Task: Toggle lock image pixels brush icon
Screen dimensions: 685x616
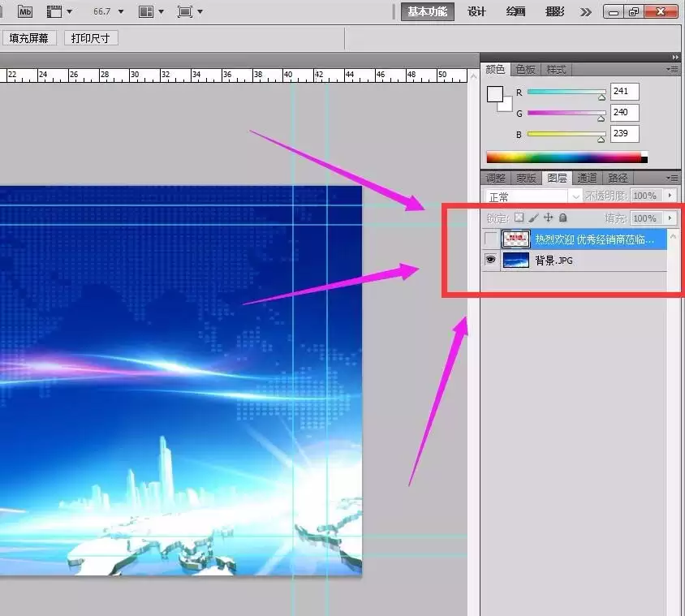Action: tap(533, 218)
